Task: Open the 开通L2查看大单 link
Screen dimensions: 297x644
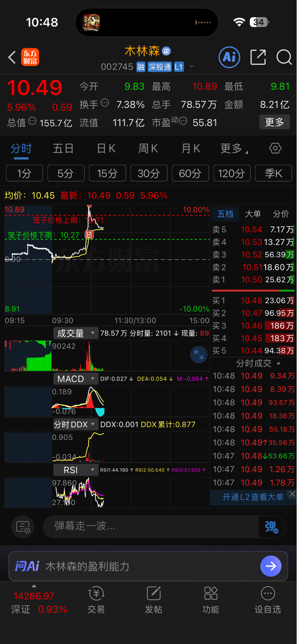Action: pyautogui.click(x=253, y=497)
